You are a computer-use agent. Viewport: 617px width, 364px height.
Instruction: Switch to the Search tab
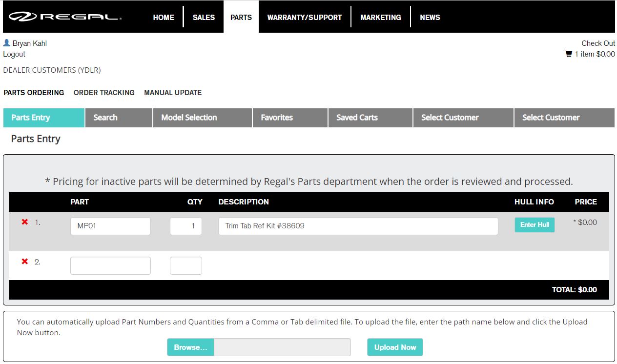pos(105,118)
